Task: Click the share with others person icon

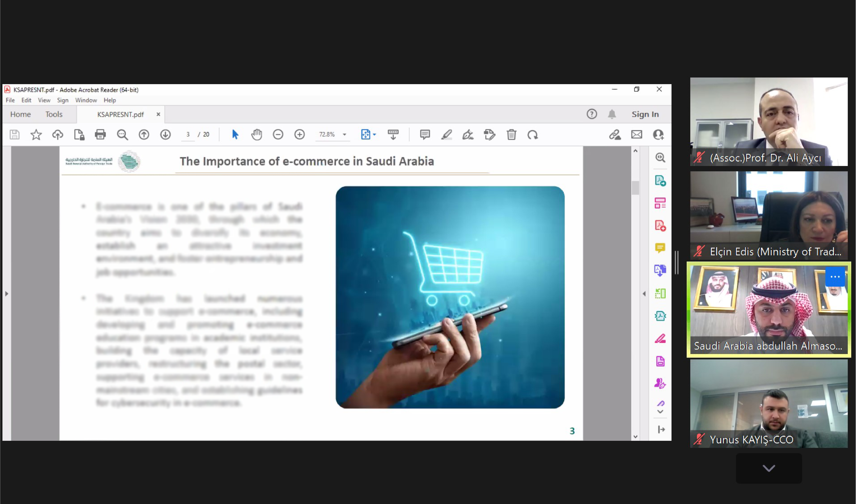Action: 659,135
